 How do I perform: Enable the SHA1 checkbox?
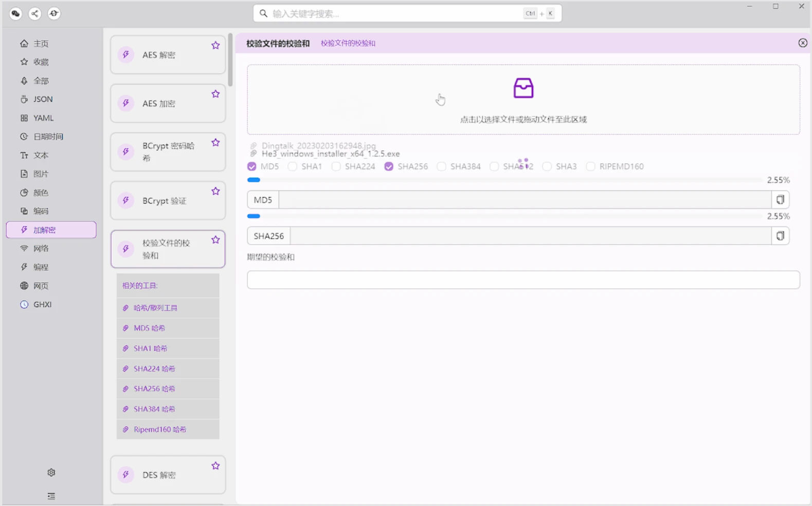coord(292,166)
